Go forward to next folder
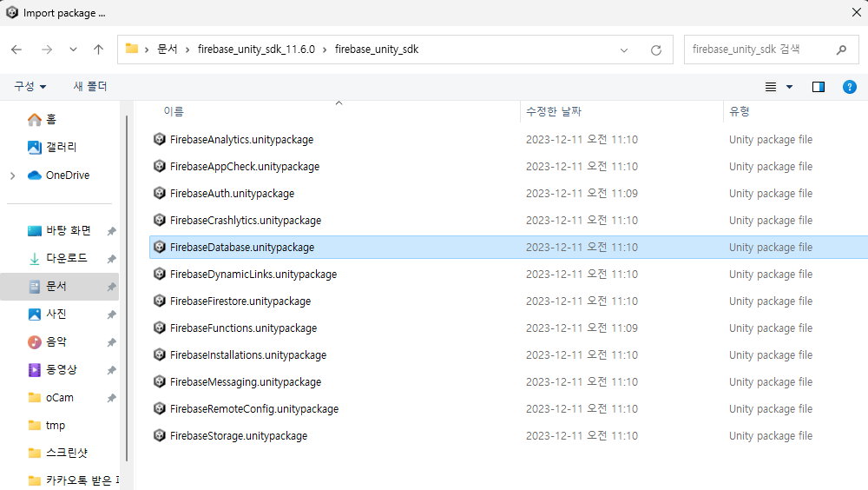The image size is (868, 490). [x=47, y=50]
